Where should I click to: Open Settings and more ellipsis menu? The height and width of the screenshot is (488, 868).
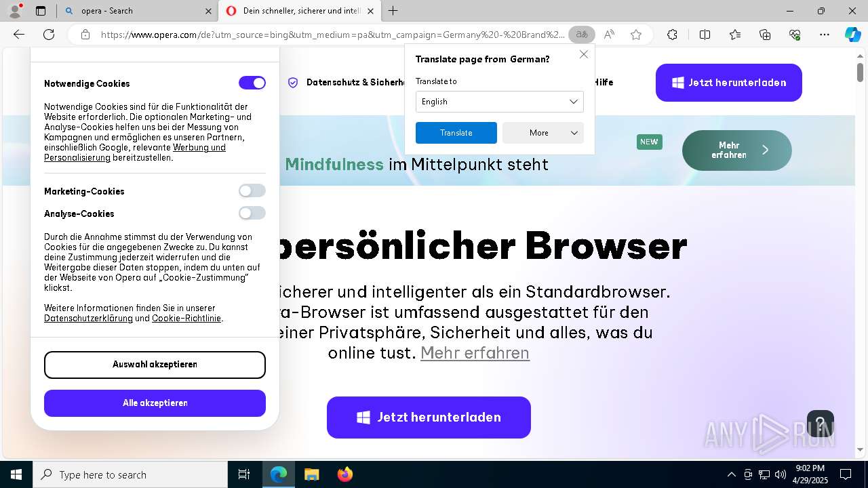[x=825, y=35]
